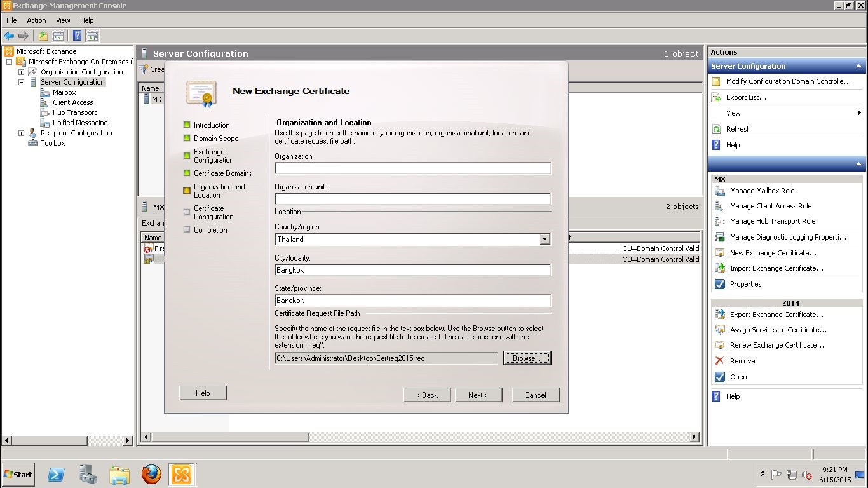Click the State/province field

(x=412, y=301)
